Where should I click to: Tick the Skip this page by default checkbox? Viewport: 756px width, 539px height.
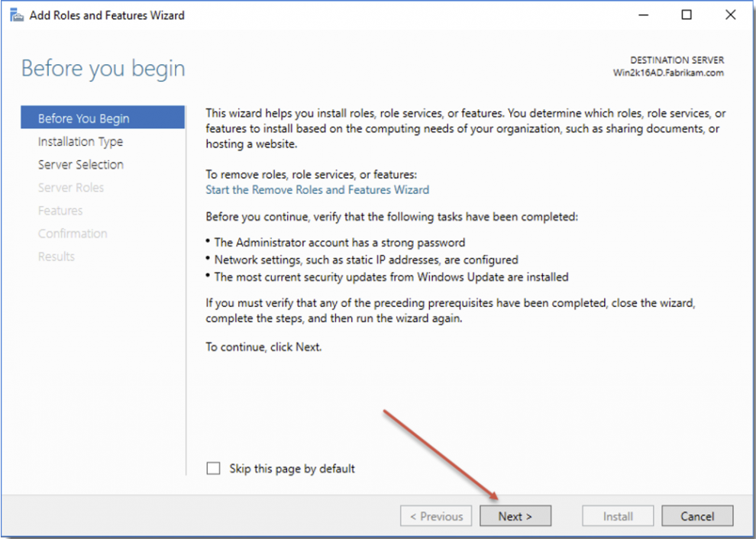(213, 468)
